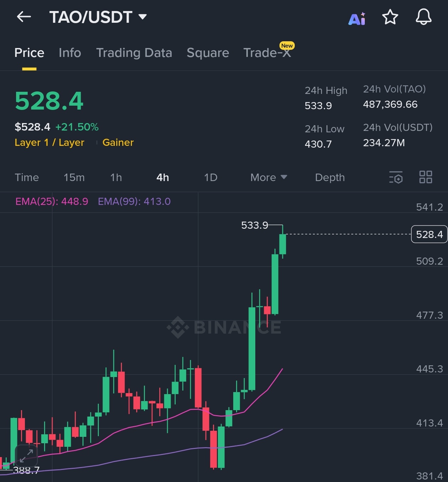Go back with the left arrow icon
This screenshot has width=448, height=482.
pos(24,16)
